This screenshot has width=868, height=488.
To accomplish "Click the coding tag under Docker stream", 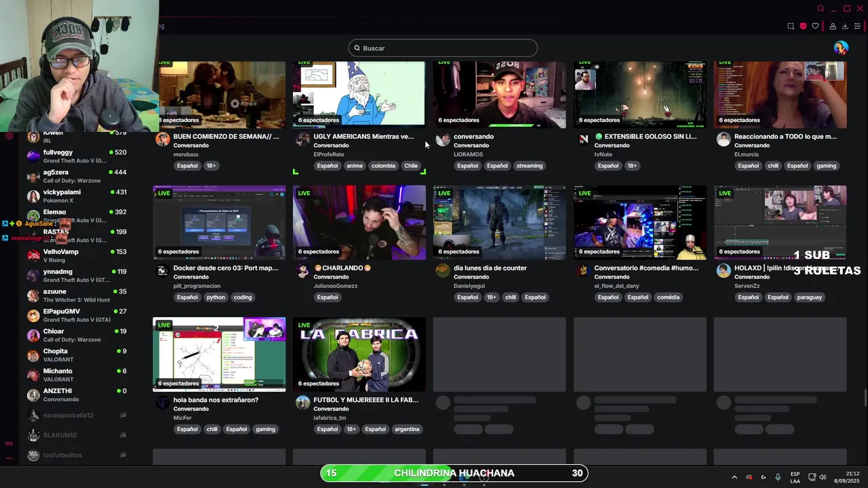I will pos(243,297).
